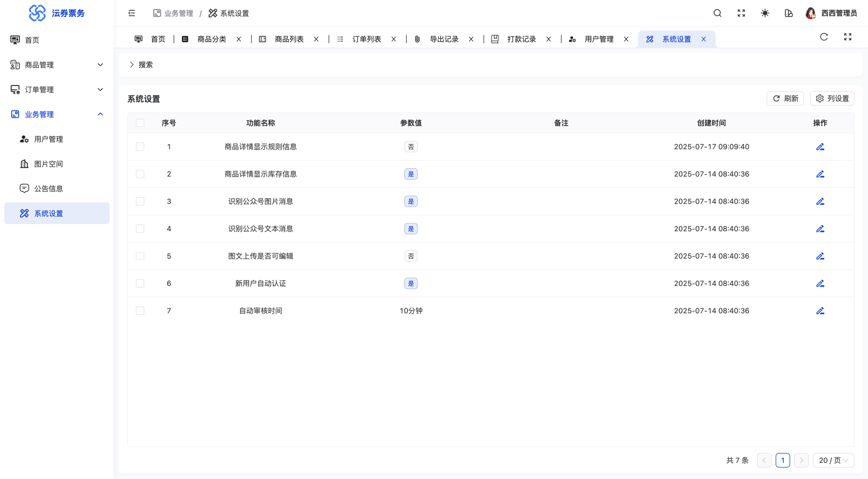Open 图片空间 in the sidebar
The height and width of the screenshot is (479, 868).
pos(49,164)
